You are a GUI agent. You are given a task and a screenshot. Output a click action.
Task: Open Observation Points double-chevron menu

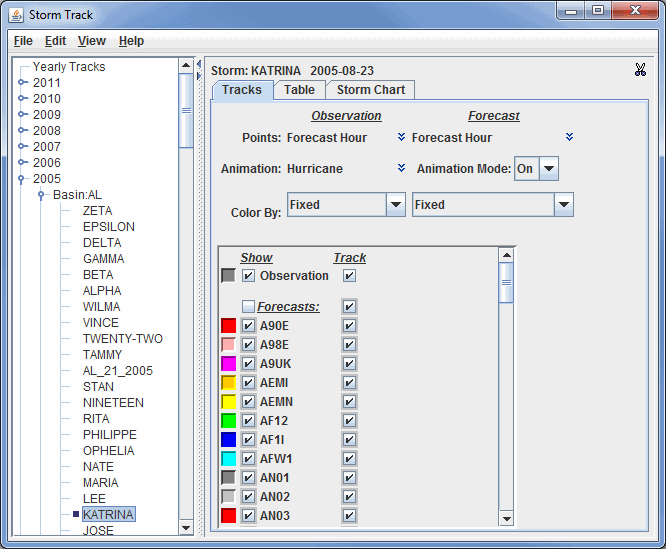tap(401, 137)
